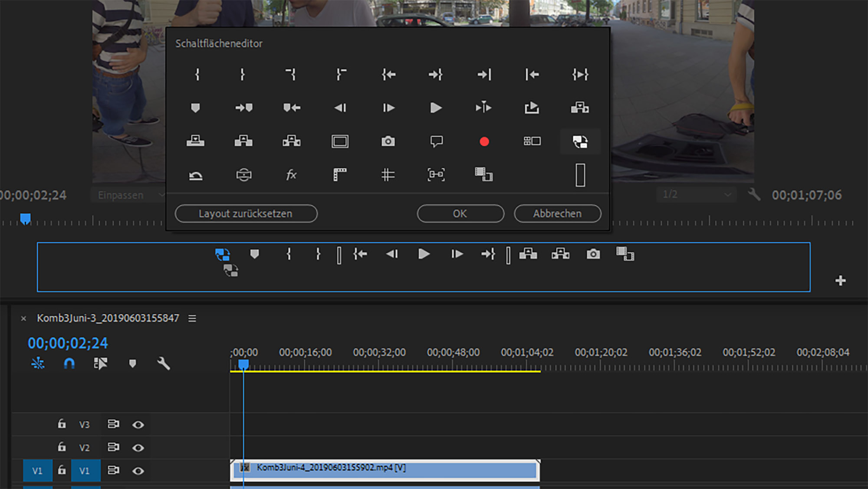
Task: Toggle sync lock for track V1
Action: point(113,470)
